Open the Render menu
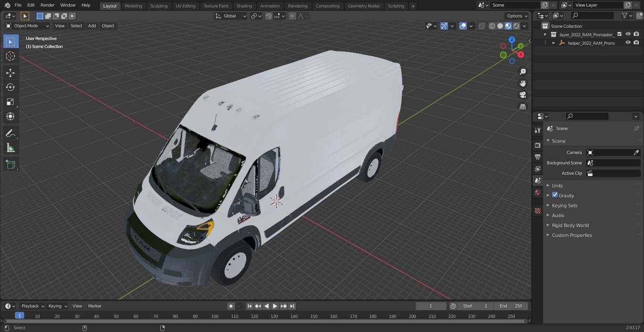Screen dimensions: 644x332 tap(47, 5)
